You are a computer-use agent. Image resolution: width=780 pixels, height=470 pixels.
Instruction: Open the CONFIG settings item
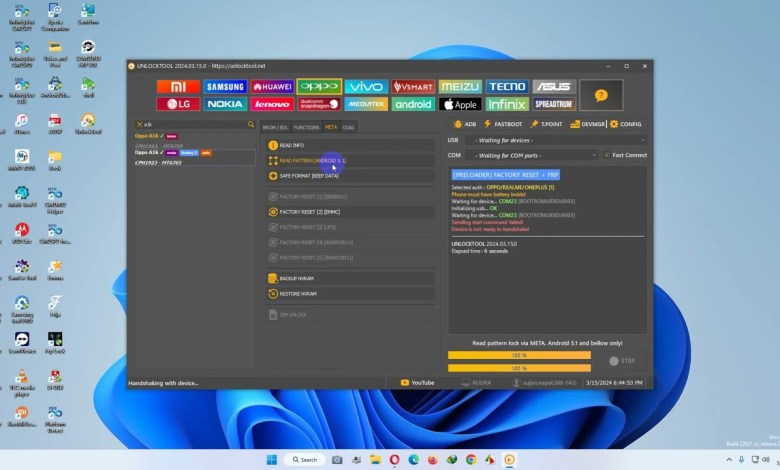coord(625,124)
